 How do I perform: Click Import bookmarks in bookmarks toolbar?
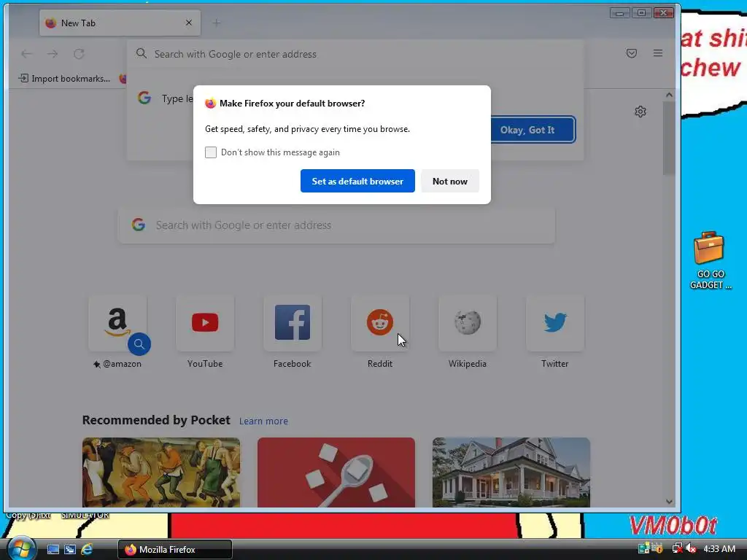[64, 79]
